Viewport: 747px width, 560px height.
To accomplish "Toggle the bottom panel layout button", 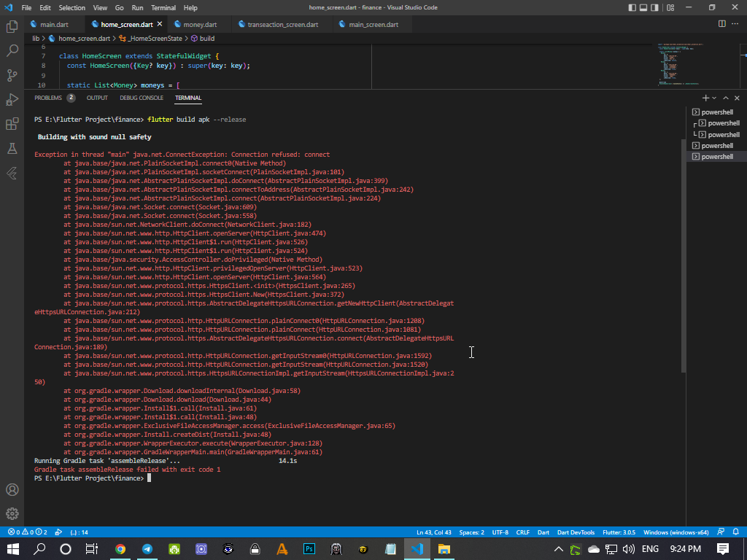I will tap(645, 7).
